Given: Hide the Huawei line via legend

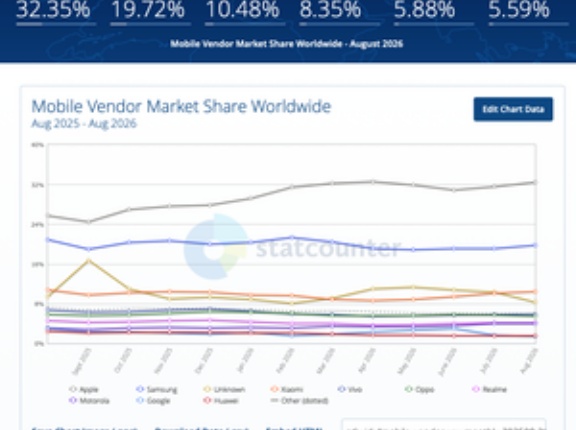Looking at the screenshot, I should pos(221,400).
